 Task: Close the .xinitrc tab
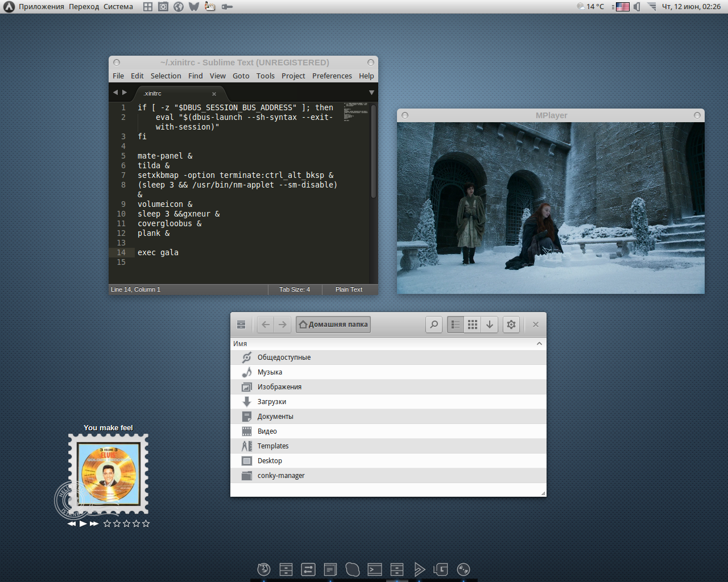coord(214,94)
